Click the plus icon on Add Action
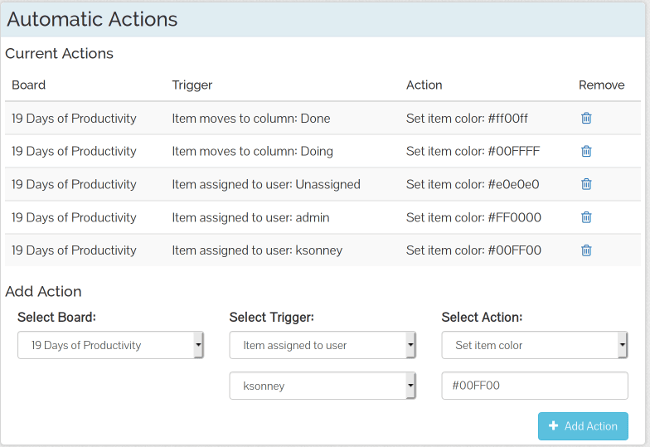Viewport: 650px width, 447px height. [x=553, y=426]
